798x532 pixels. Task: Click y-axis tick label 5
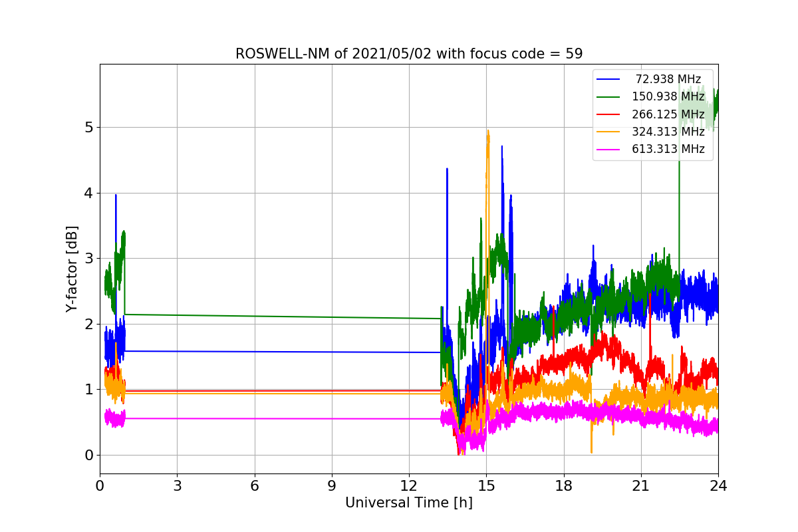pyautogui.click(x=88, y=127)
